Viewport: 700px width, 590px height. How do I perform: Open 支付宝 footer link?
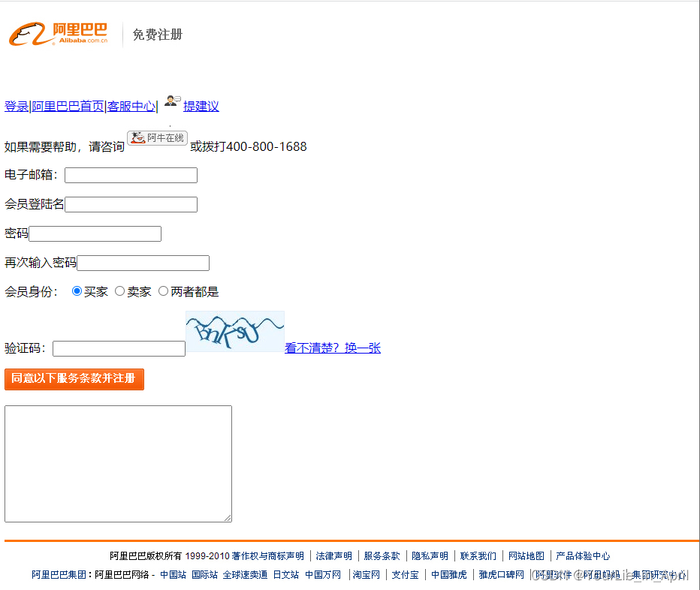click(x=406, y=574)
